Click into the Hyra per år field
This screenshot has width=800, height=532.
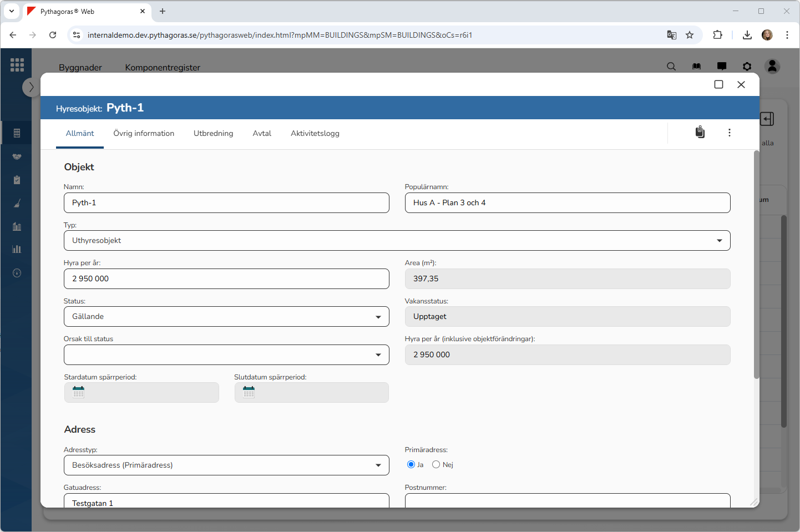[x=226, y=279]
